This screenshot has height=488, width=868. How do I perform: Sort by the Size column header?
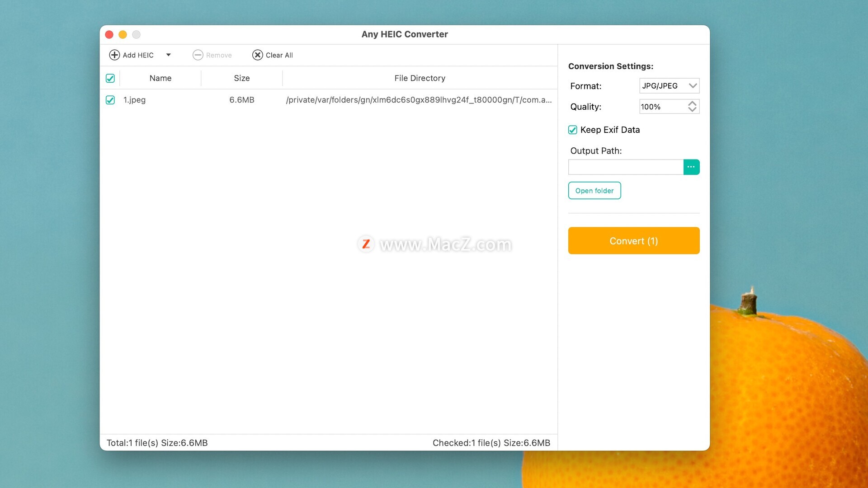242,78
